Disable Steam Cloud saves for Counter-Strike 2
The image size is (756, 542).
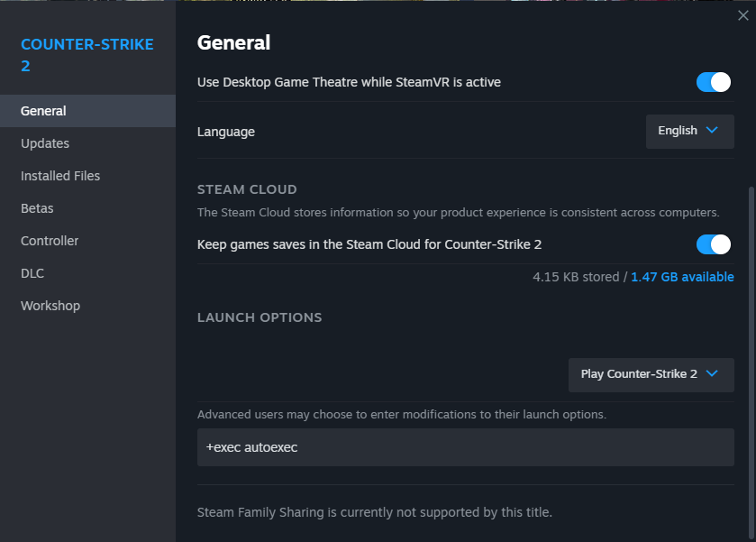[713, 244]
